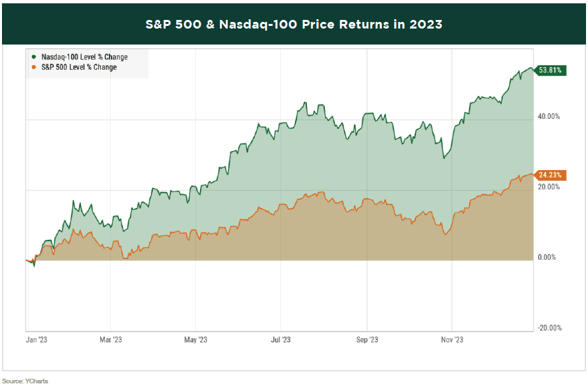
Task: Click the orange line's endpoint near 24.23%
Action: coord(533,175)
